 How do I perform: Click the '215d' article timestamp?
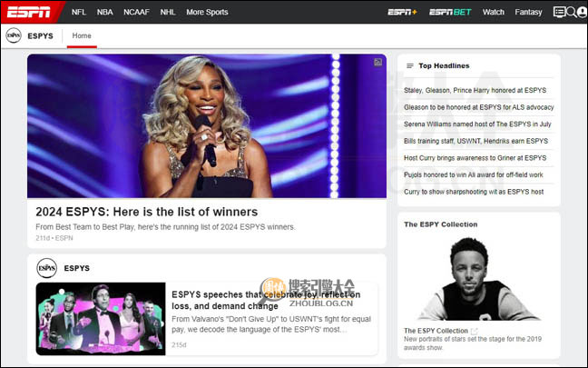(179, 344)
